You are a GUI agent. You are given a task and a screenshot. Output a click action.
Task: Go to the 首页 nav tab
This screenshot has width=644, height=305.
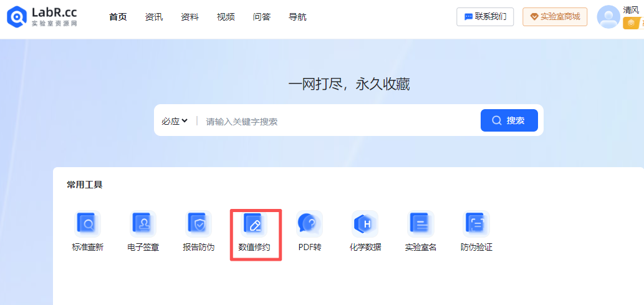pos(118,17)
